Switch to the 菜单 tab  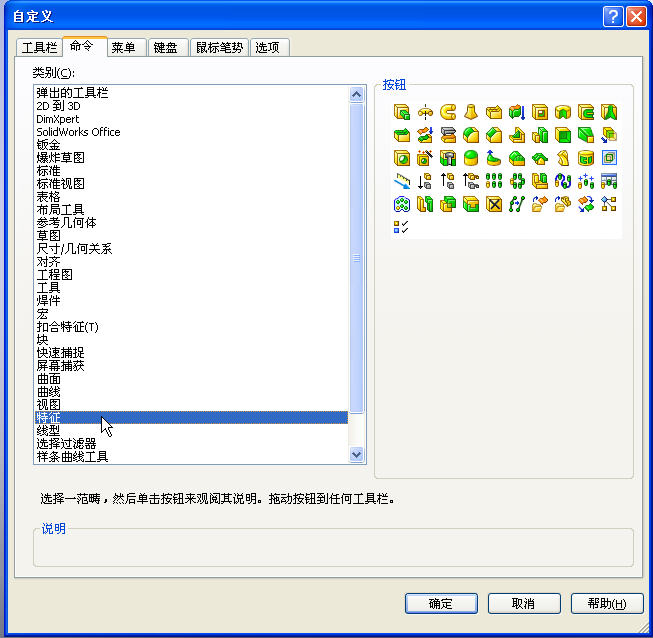point(127,47)
